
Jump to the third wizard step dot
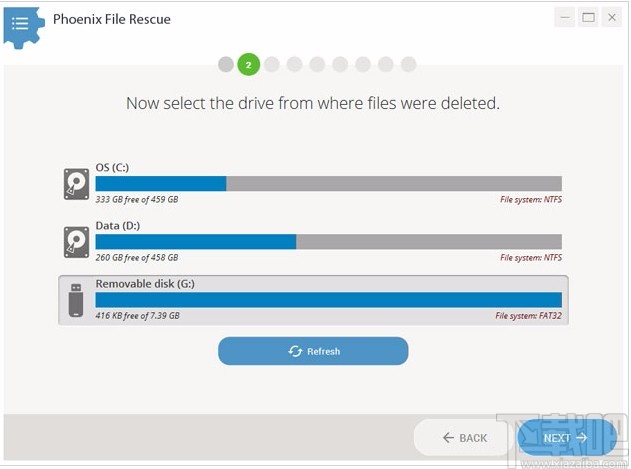tap(271, 65)
